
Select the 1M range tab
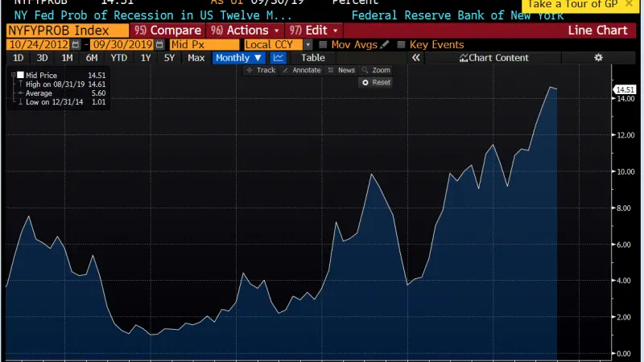[x=67, y=58]
